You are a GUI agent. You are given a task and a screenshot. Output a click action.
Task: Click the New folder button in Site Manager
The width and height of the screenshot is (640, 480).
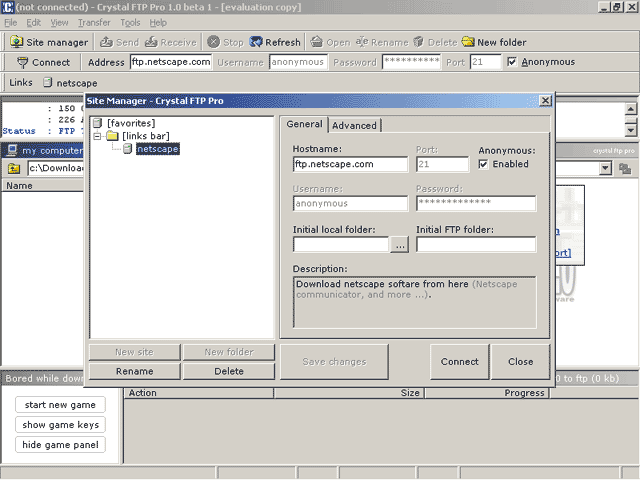[x=229, y=352]
